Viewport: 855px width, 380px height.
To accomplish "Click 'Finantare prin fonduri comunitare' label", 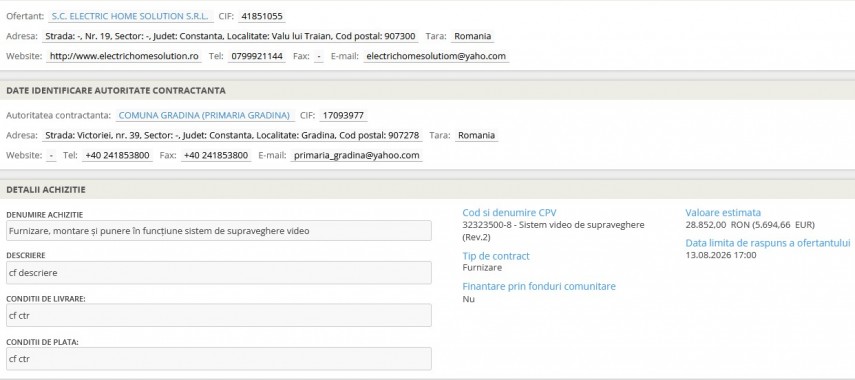I will (539, 286).
